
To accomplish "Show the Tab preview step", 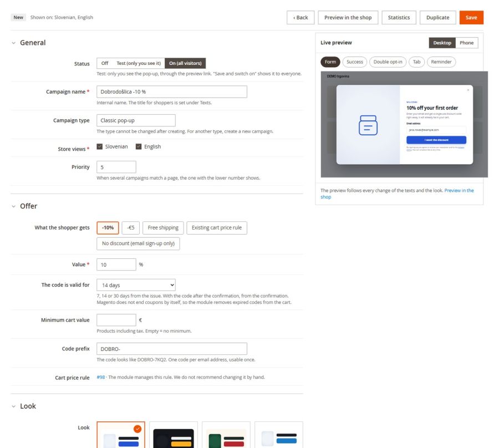I will pyautogui.click(x=416, y=62).
